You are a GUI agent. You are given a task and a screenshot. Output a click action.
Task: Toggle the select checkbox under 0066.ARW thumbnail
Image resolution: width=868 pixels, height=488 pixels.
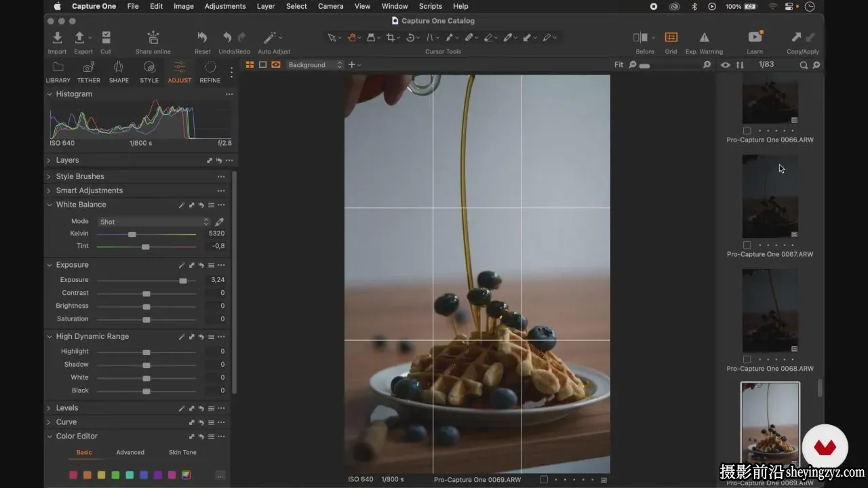coord(747,130)
